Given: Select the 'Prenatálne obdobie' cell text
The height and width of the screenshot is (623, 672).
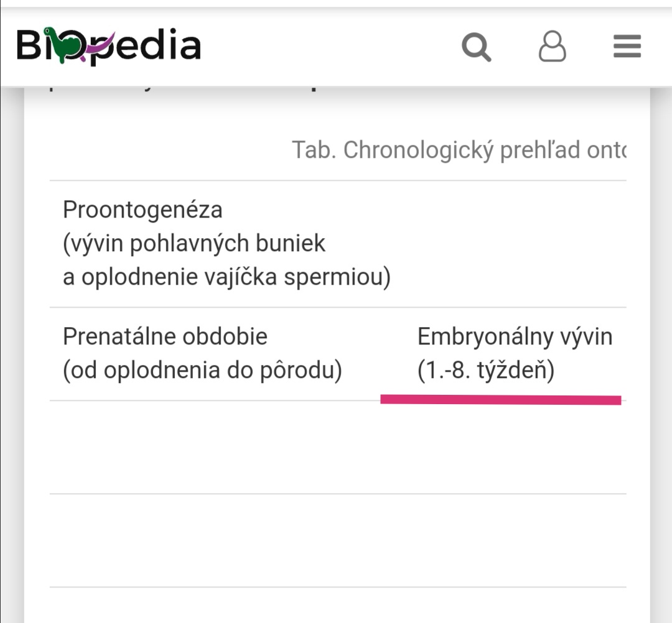Looking at the screenshot, I should pos(165,337).
